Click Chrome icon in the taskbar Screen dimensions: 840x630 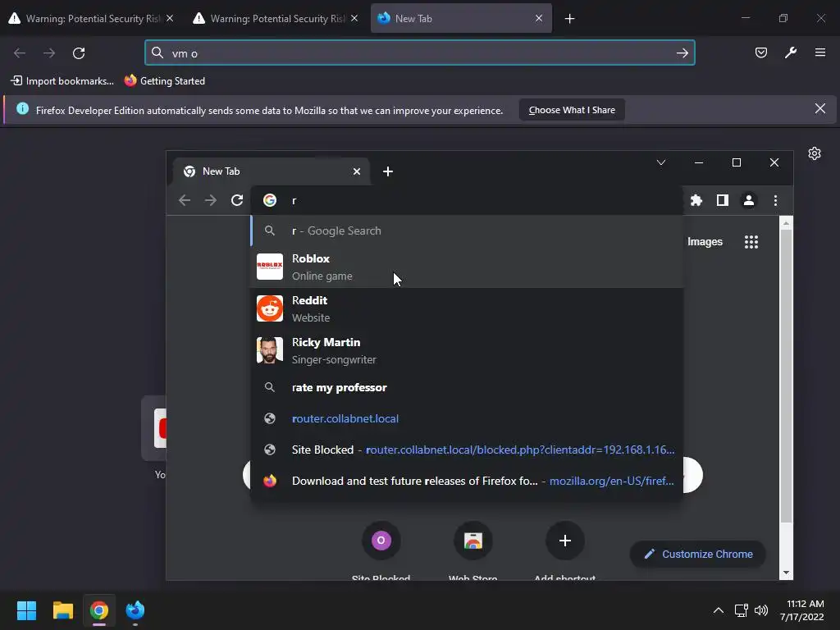pyautogui.click(x=98, y=610)
